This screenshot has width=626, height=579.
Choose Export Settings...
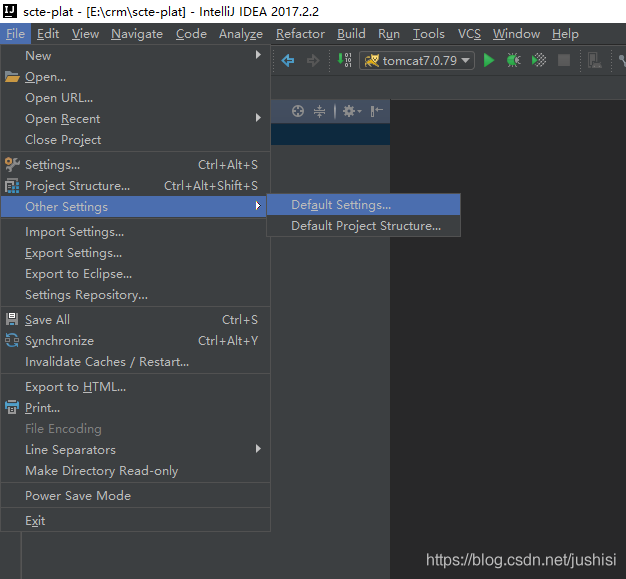coord(135,253)
